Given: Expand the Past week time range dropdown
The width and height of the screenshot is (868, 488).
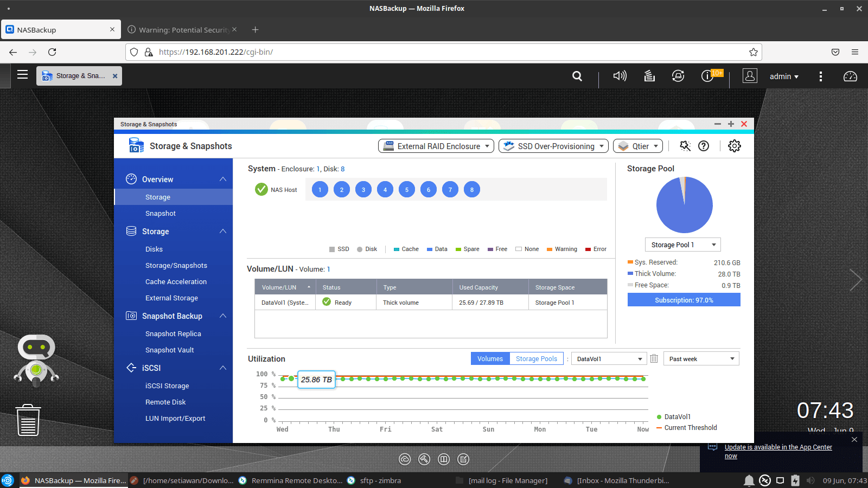Looking at the screenshot, I should click(x=701, y=359).
